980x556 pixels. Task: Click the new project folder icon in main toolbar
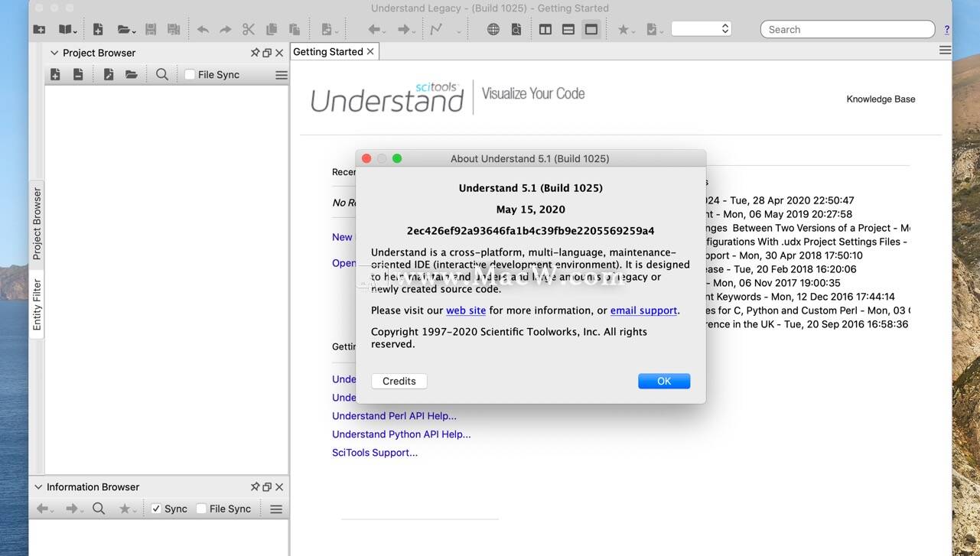[39, 29]
